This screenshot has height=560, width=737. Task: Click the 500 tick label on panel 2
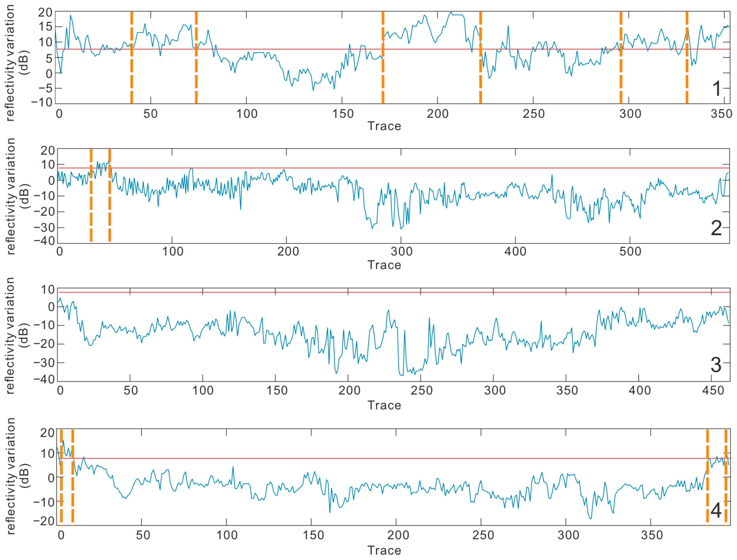click(630, 251)
